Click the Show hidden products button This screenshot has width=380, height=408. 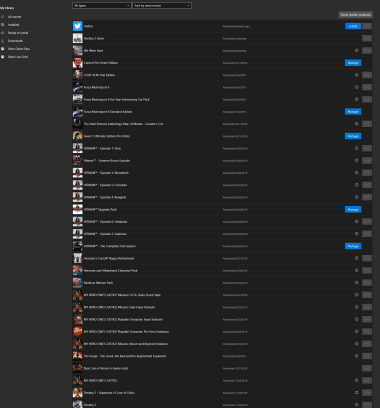click(356, 15)
